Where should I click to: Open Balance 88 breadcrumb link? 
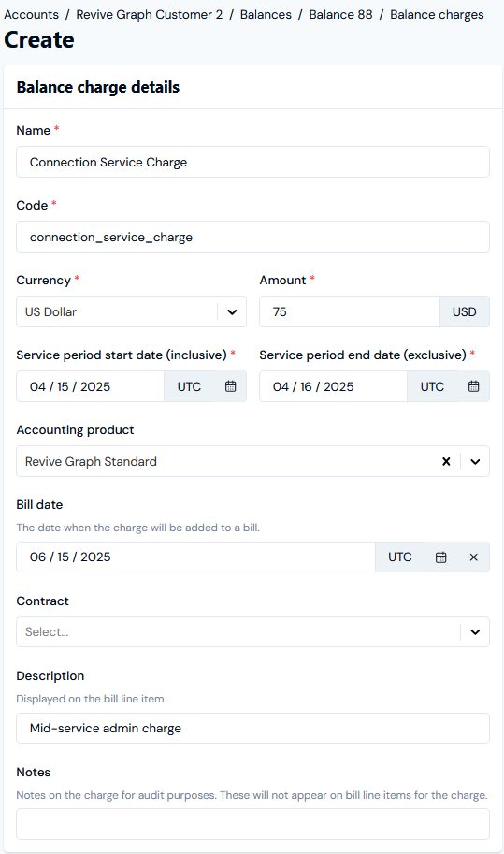tap(340, 15)
